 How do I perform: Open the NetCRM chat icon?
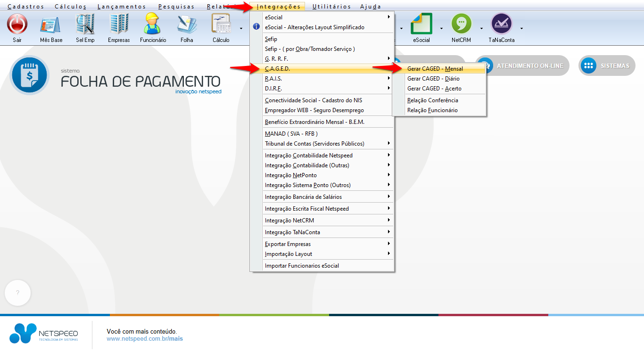coord(461,24)
